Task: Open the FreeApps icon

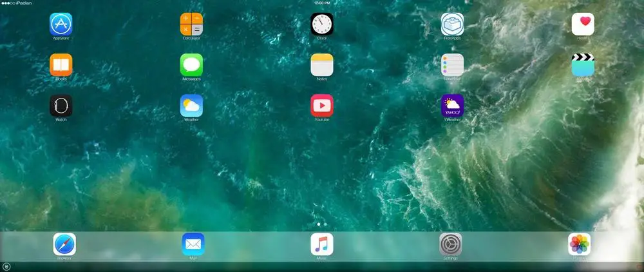Action: point(452,24)
